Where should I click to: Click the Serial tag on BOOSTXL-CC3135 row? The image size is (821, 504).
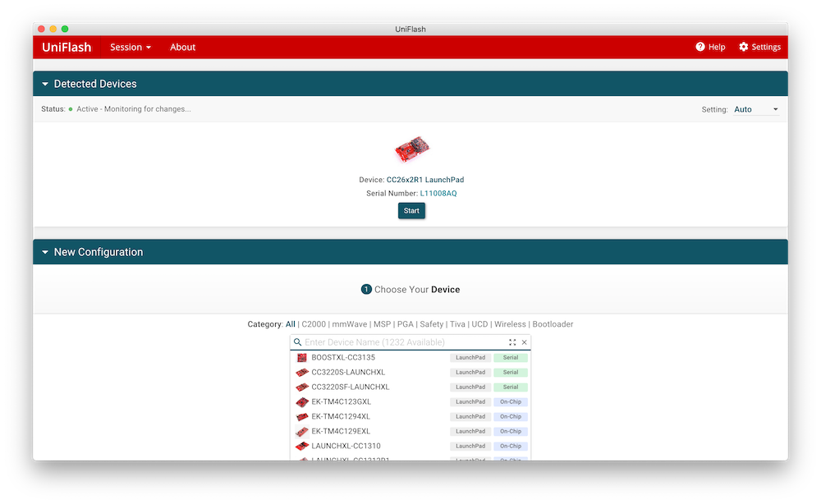[511, 357]
